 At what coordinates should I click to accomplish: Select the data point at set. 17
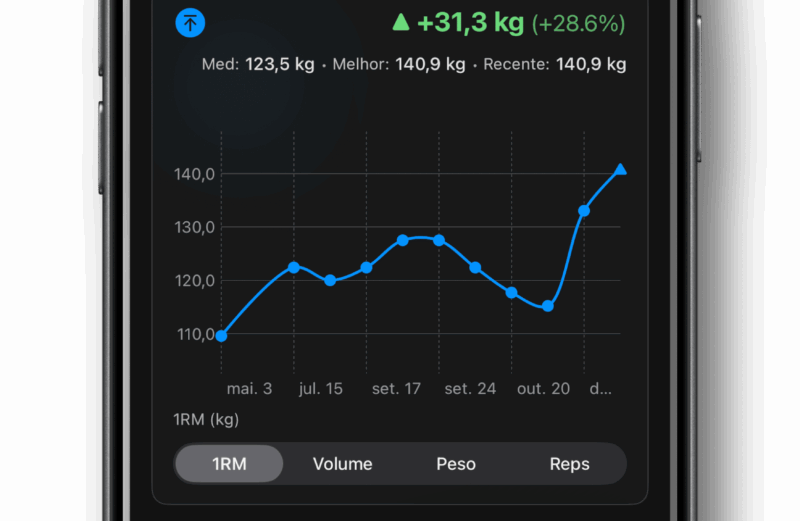coord(366,267)
